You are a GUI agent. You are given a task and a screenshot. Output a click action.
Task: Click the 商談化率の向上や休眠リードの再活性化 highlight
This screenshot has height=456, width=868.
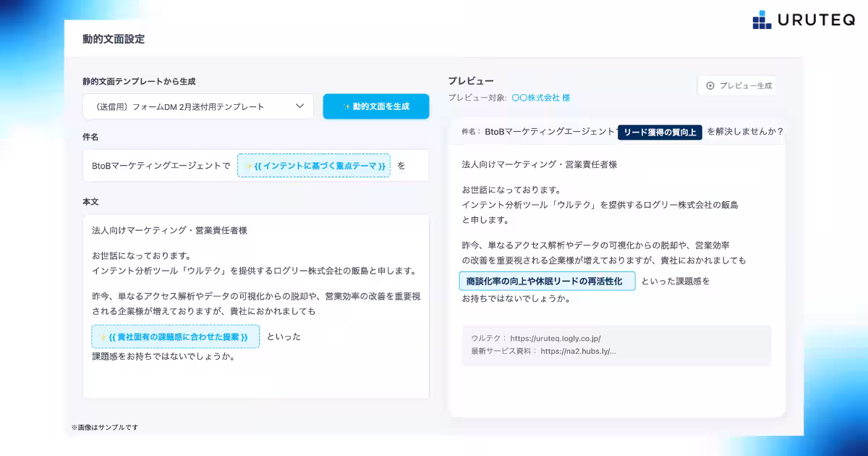[547, 281]
